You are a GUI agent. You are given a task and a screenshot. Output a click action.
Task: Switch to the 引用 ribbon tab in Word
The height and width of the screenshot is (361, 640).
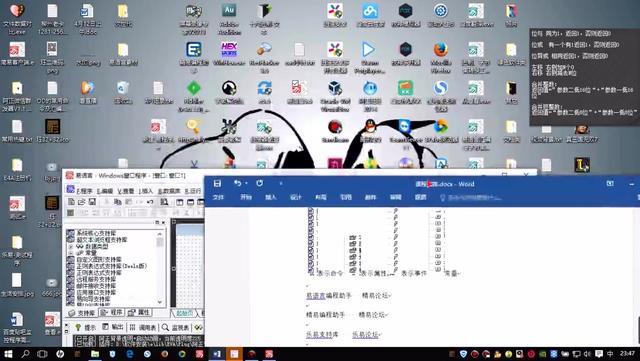click(x=346, y=197)
